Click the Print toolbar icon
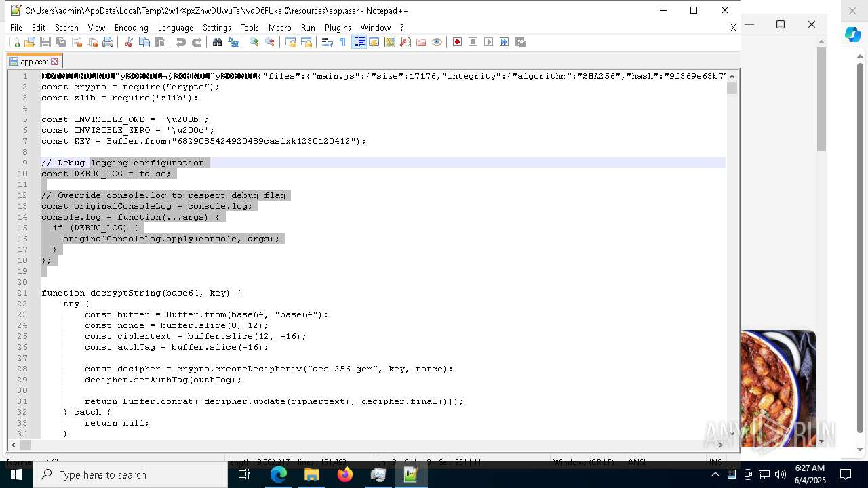The image size is (868, 488). tap(108, 42)
